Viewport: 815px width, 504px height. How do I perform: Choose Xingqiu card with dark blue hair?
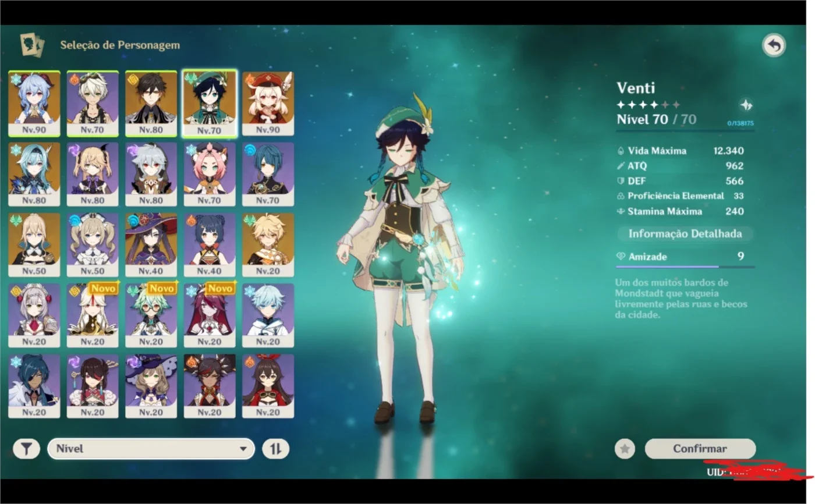click(268, 175)
